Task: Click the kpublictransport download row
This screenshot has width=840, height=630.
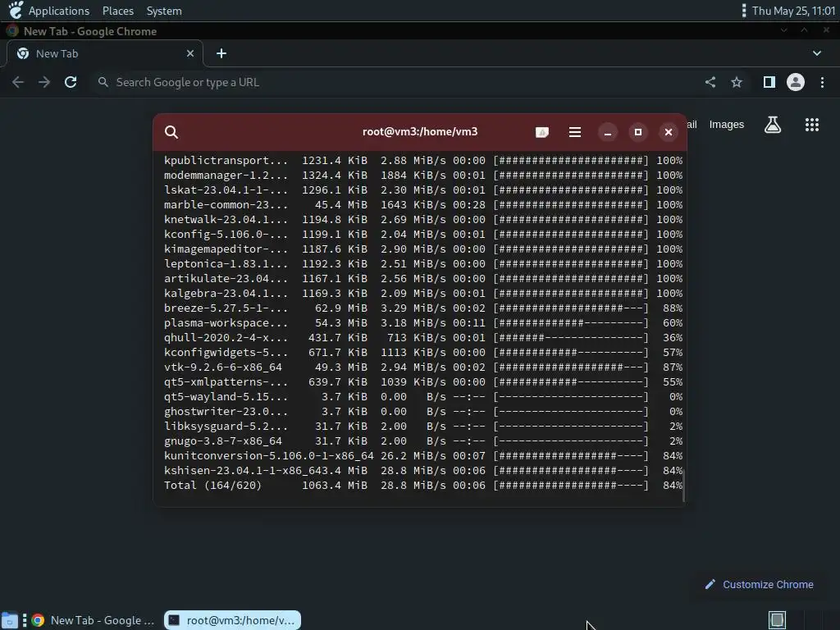Action: tap(423, 160)
